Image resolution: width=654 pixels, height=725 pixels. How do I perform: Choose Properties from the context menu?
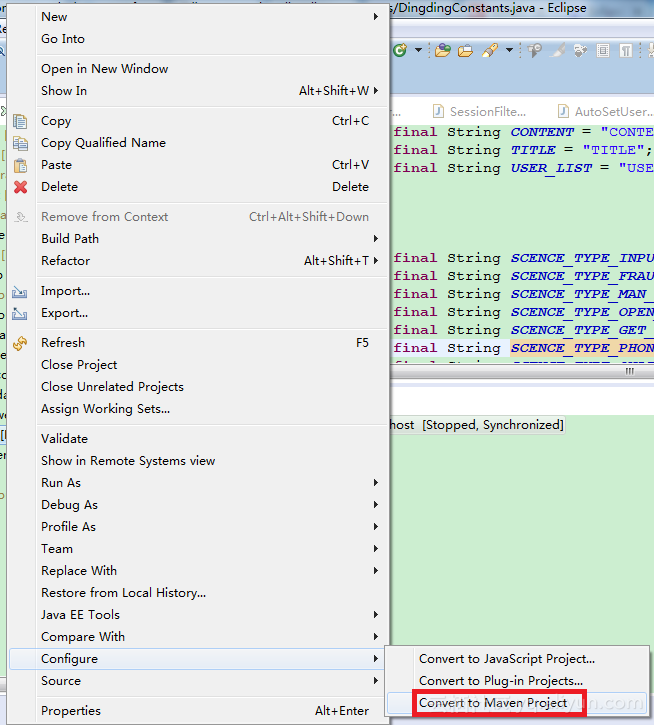(70, 711)
